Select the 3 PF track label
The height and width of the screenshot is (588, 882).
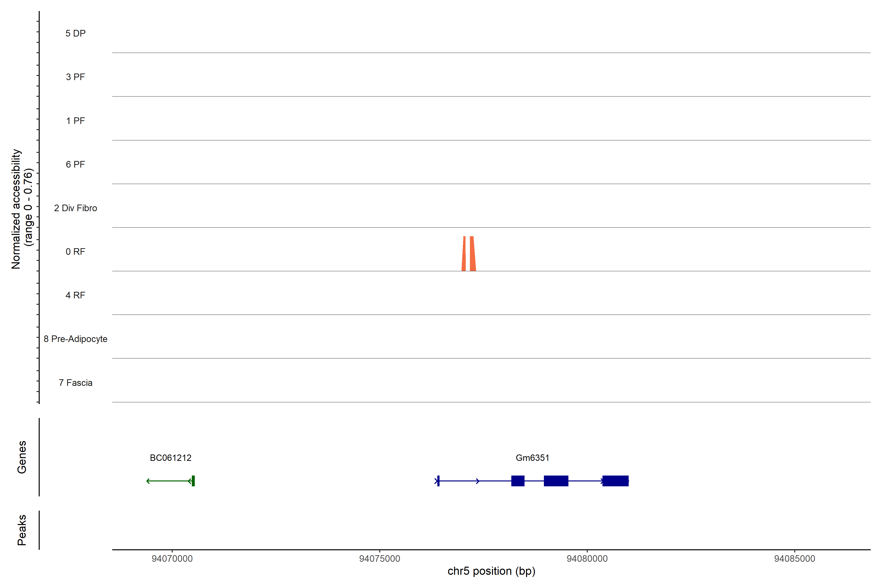pyautogui.click(x=75, y=77)
